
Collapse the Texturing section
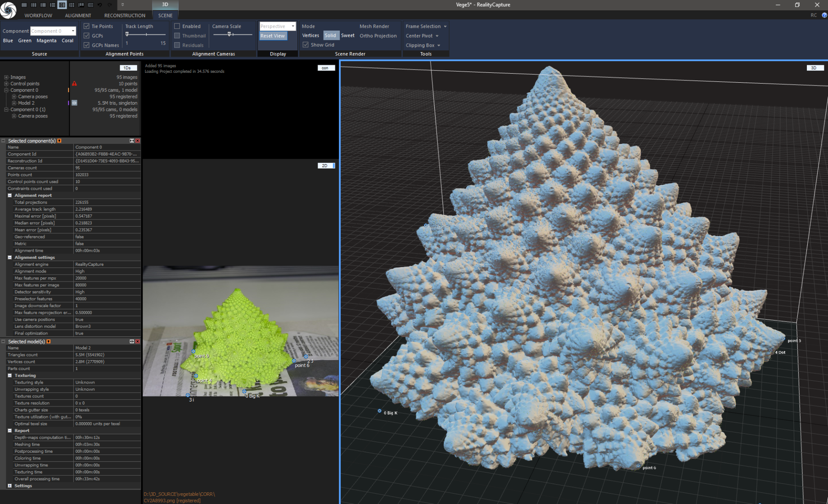(x=10, y=375)
